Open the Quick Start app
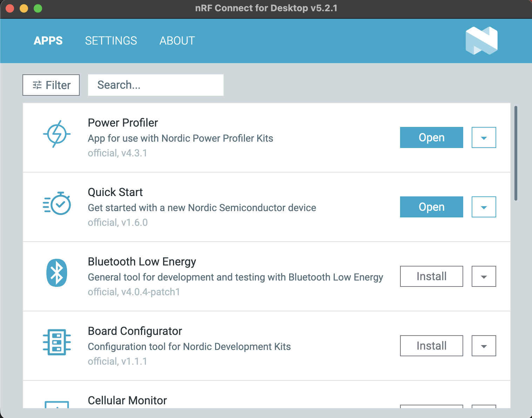This screenshot has height=418, width=532. [432, 207]
